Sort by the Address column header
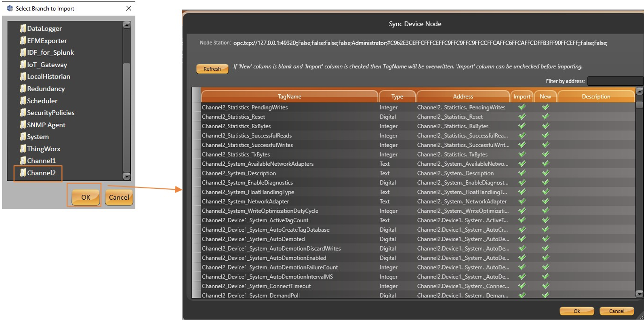Image resolution: width=644 pixels, height=320 pixels. (463, 97)
